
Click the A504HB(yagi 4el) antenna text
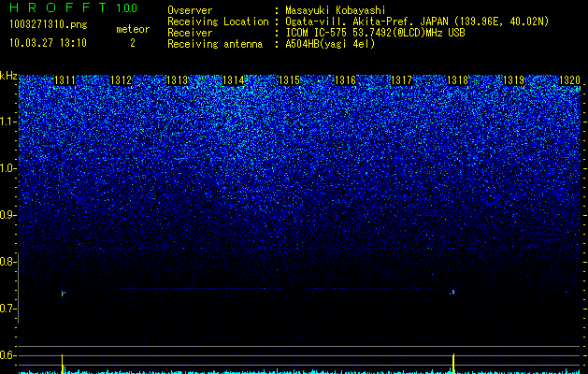point(330,44)
